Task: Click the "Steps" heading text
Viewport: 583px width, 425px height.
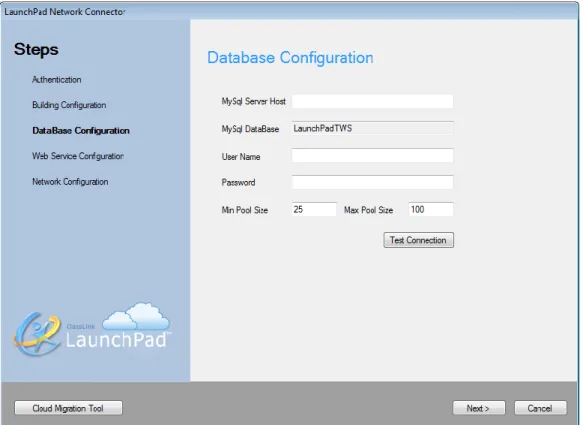Action: (36, 49)
